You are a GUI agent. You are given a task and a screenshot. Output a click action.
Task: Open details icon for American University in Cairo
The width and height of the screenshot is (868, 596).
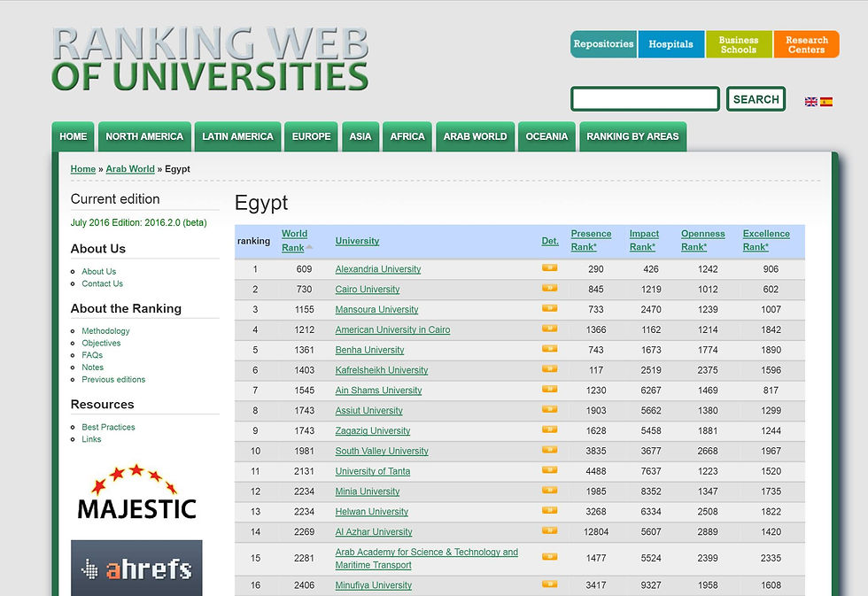click(x=549, y=329)
